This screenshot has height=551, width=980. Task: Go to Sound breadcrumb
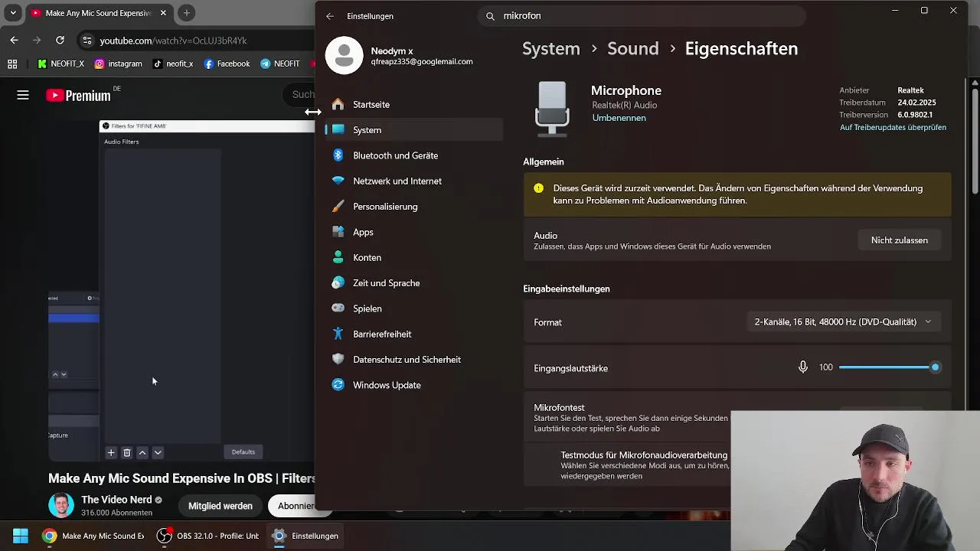[x=632, y=48]
